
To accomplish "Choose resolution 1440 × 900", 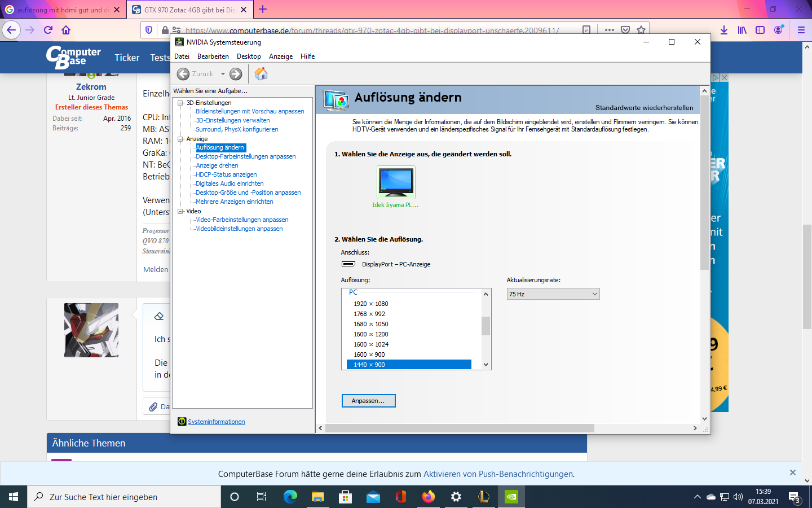I will click(x=409, y=365).
